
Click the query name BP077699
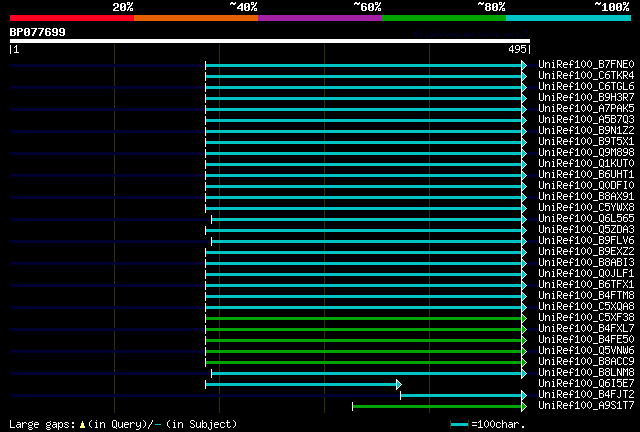pyautogui.click(x=37, y=32)
